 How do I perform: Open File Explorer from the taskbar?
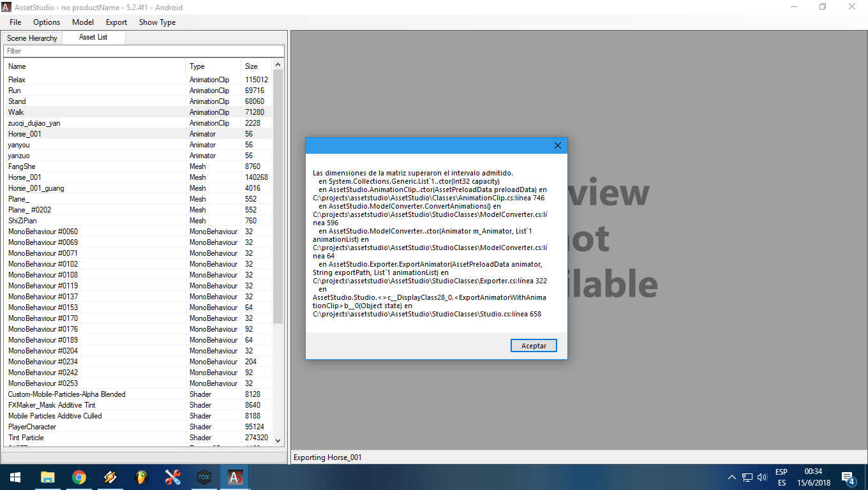(48, 477)
